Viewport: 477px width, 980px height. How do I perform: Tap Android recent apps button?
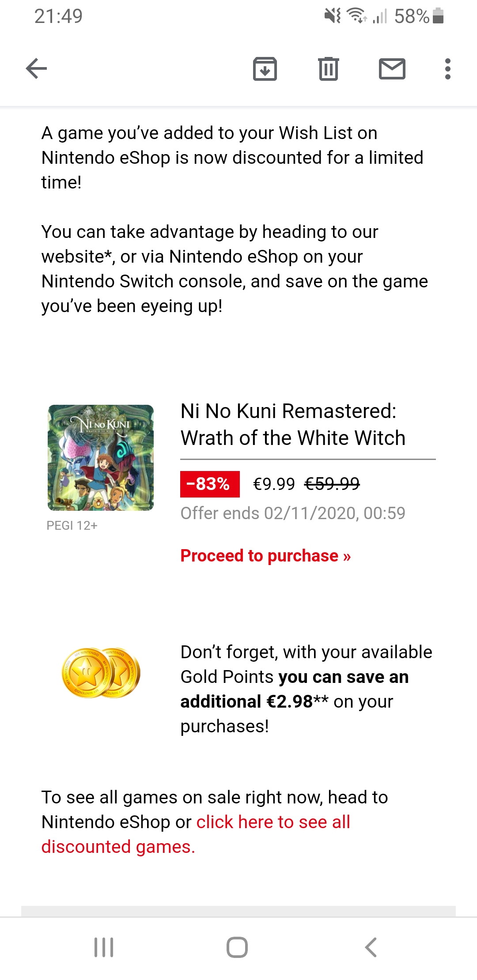[104, 947]
